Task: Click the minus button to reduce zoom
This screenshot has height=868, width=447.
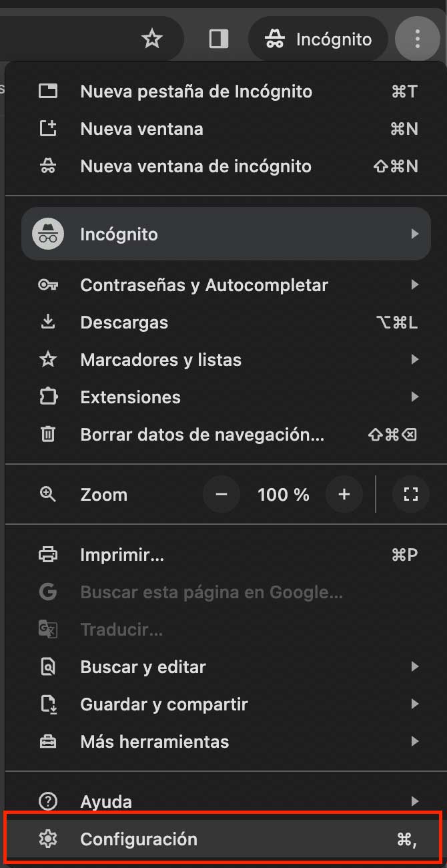Action: pyautogui.click(x=221, y=494)
